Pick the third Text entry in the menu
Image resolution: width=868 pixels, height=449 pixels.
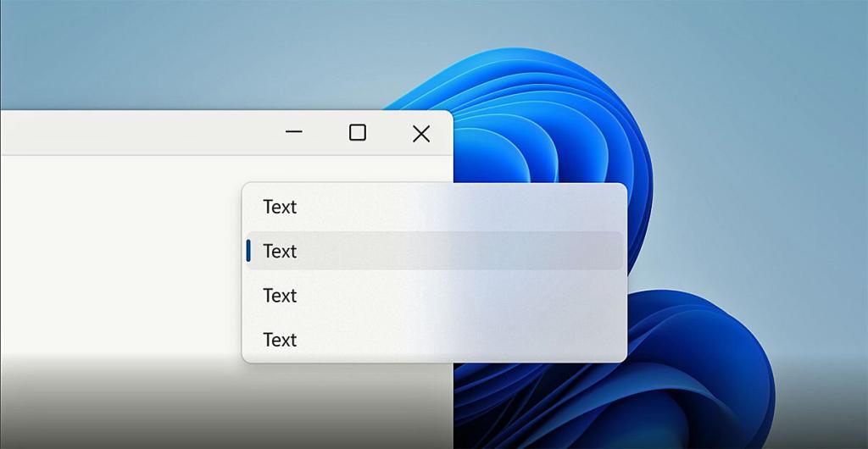[435, 296]
